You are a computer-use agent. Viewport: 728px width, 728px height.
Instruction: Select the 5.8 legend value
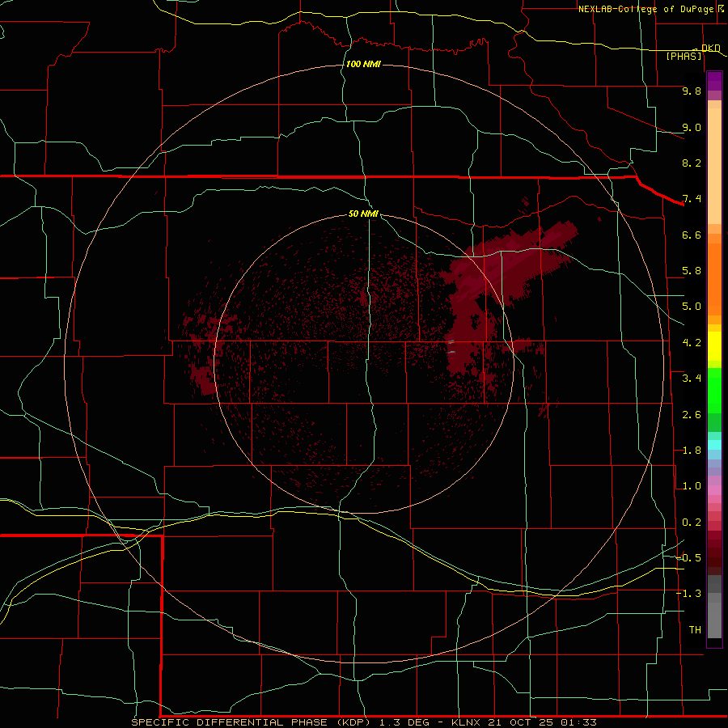[692, 271]
